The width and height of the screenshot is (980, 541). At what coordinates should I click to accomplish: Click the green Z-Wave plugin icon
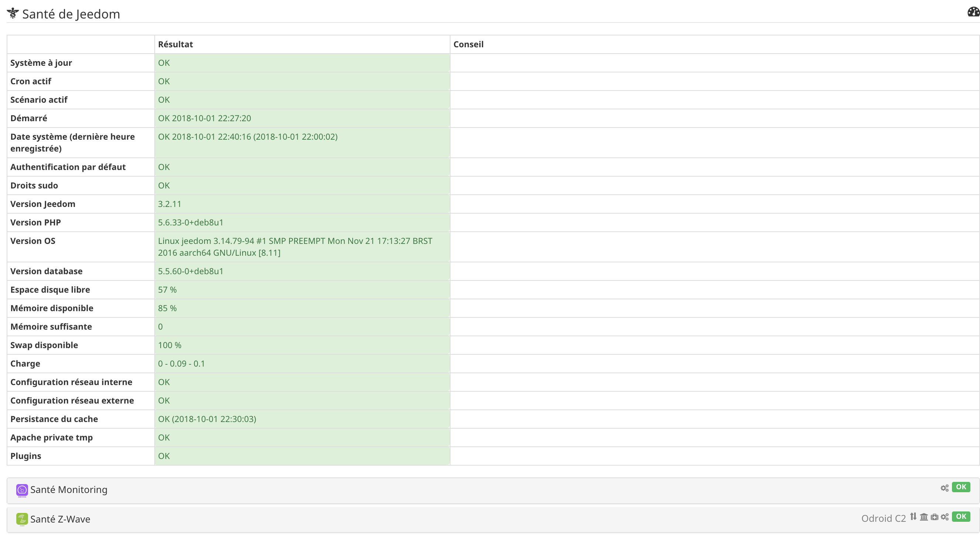(x=22, y=519)
